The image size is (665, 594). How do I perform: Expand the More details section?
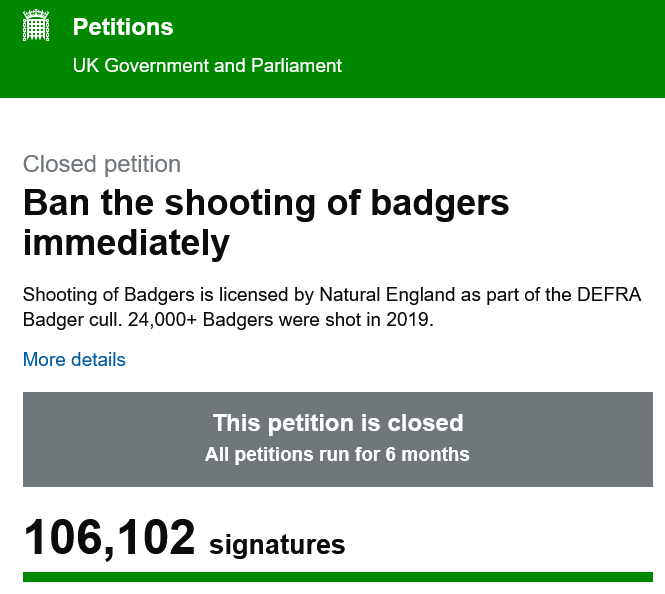point(74,359)
